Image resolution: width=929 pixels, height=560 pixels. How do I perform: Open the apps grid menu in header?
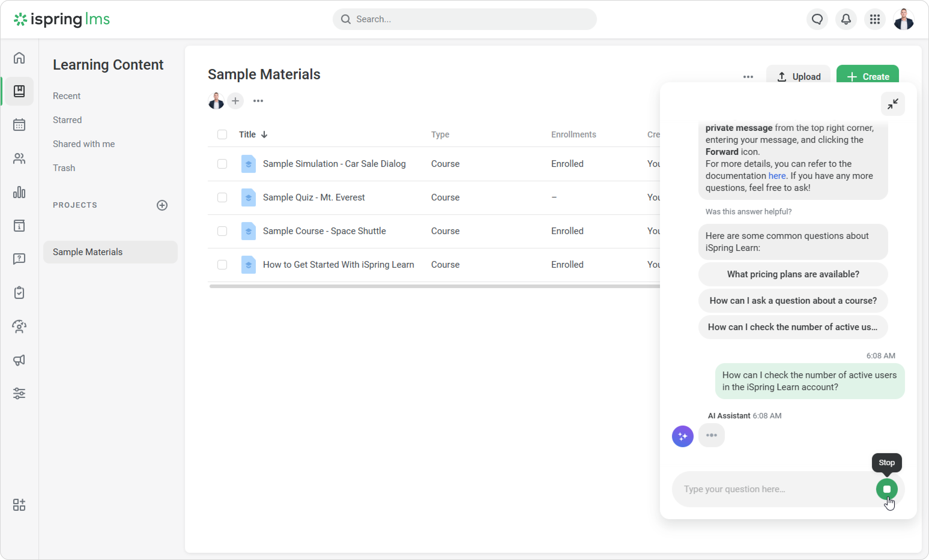pyautogui.click(x=875, y=19)
